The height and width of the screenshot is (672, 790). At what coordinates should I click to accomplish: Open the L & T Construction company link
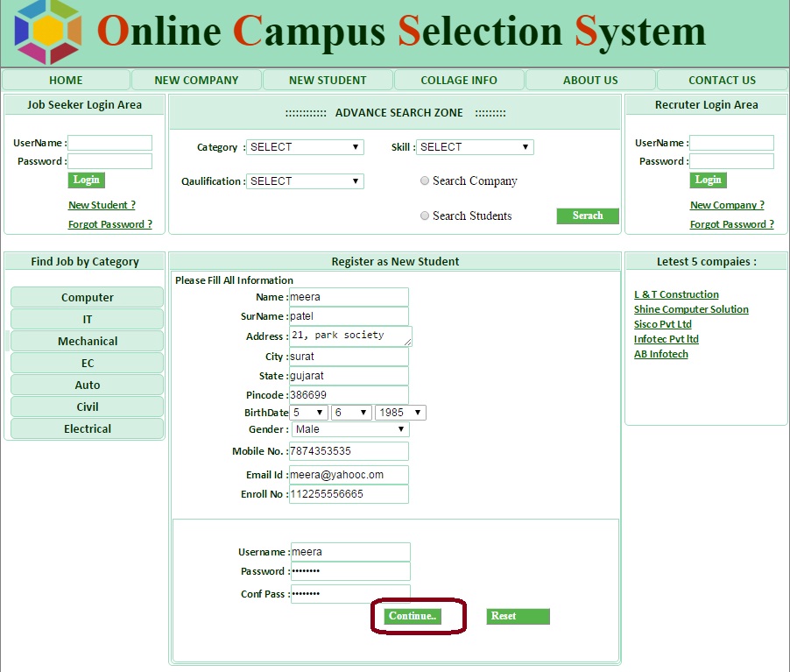tap(676, 294)
